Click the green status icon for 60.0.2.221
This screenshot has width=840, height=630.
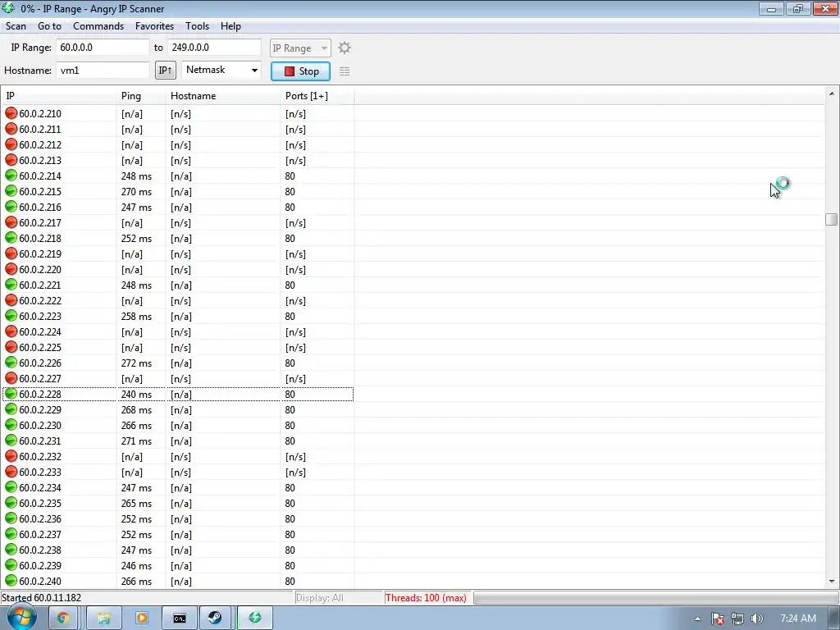(x=11, y=285)
